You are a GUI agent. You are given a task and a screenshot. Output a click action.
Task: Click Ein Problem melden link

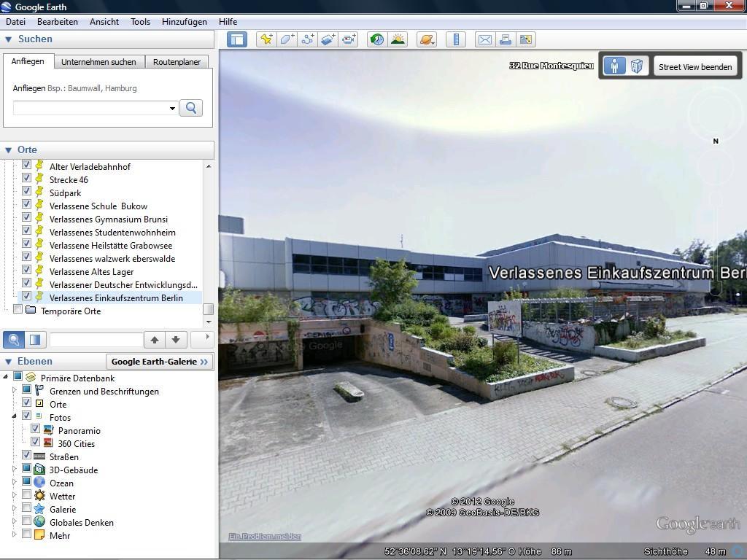[265, 537]
